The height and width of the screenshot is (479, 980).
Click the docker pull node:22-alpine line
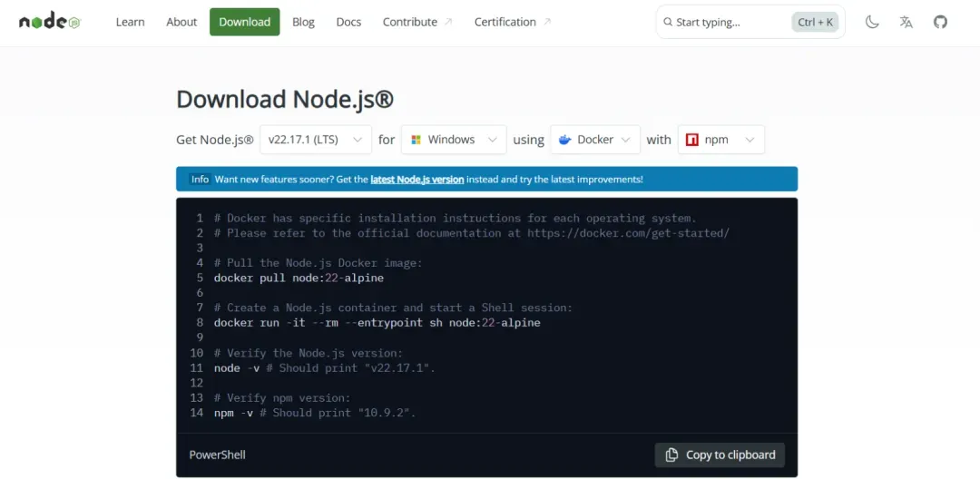coord(299,278)
